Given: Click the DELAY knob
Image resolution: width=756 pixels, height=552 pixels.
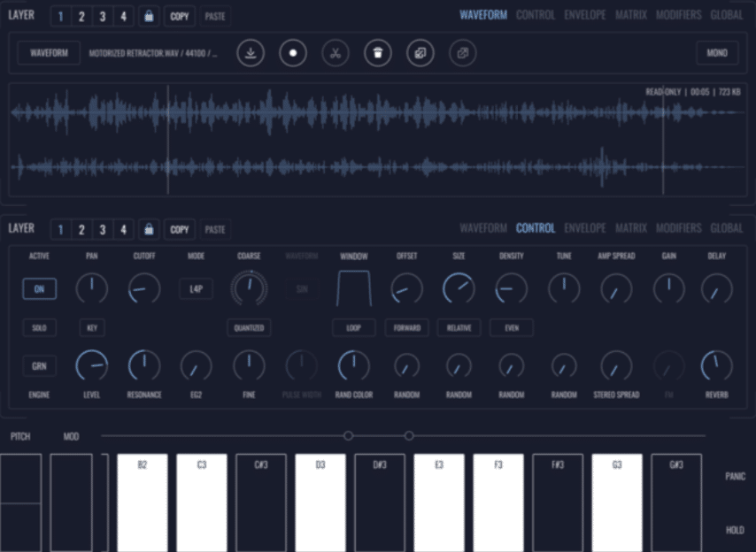Looking at the screenshot, I should pyautogui.click(x=716, y=288).
